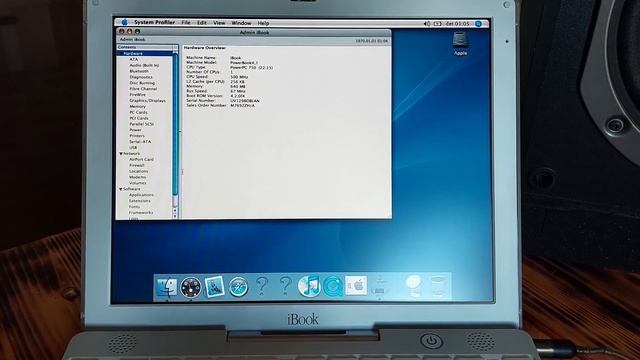Screen dimensions: 640x360
Task: Click the CPU Speed 500 MHz value
Action: coord(239,77)
